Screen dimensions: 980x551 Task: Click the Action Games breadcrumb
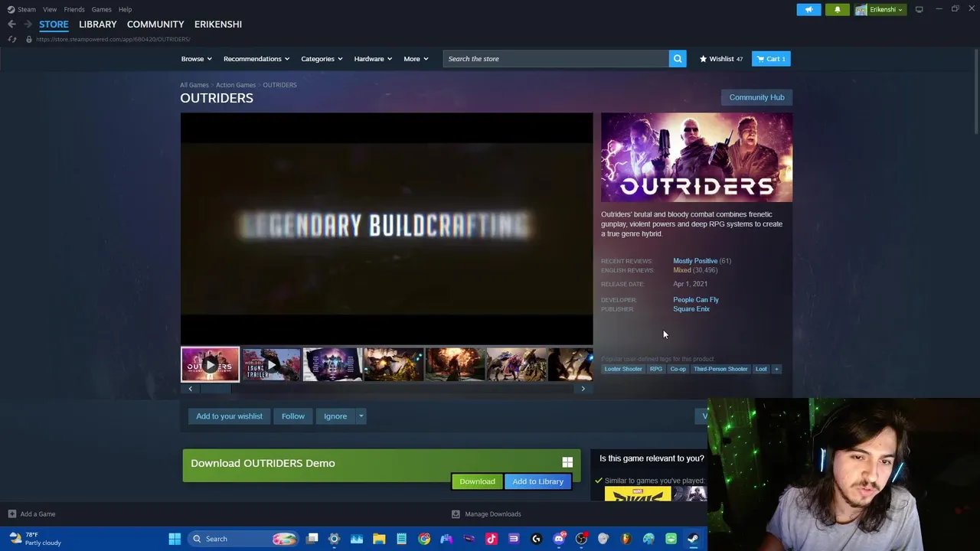[x=236, y=85]
